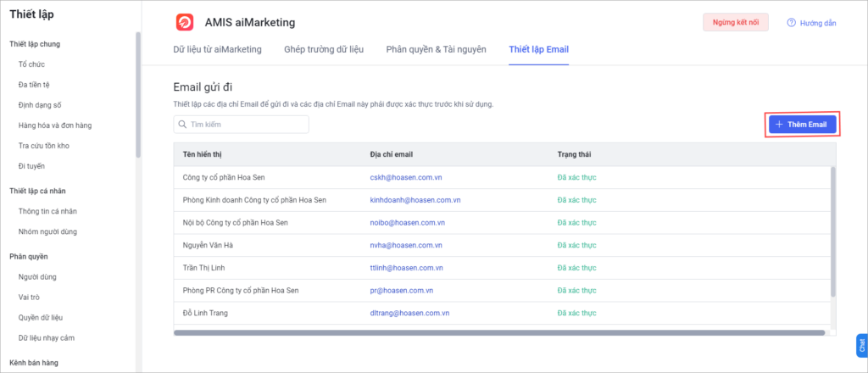The width and height of the screenshot is (868, 373).
Task: Click the Trạng thái column header
Action: click(x=574, y=153)
